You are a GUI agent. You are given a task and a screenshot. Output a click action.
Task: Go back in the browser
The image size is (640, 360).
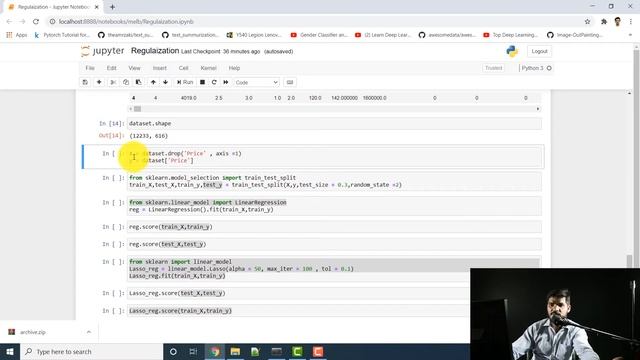tap(9, 22)
